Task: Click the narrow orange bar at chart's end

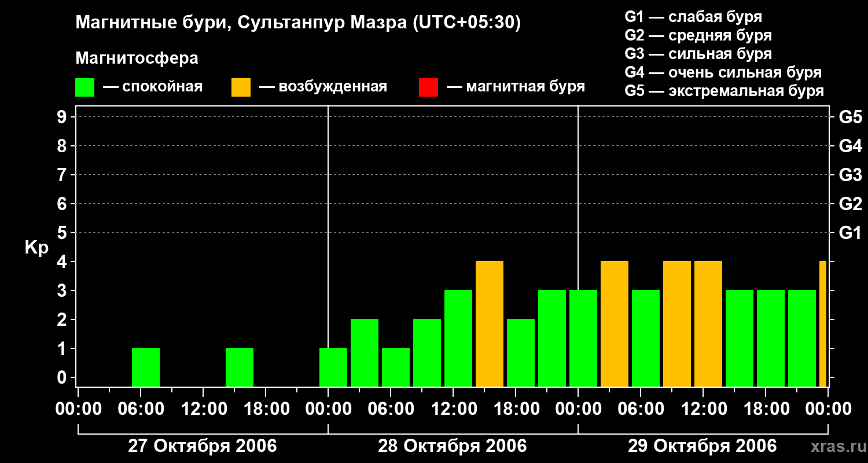Action: pyautogui.click(x=823, y=324)
